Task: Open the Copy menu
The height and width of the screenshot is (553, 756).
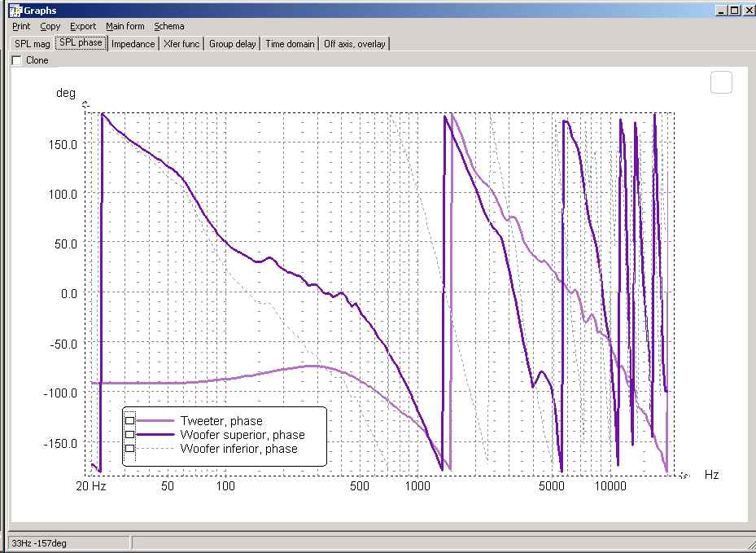Action: tap(50, 27)
